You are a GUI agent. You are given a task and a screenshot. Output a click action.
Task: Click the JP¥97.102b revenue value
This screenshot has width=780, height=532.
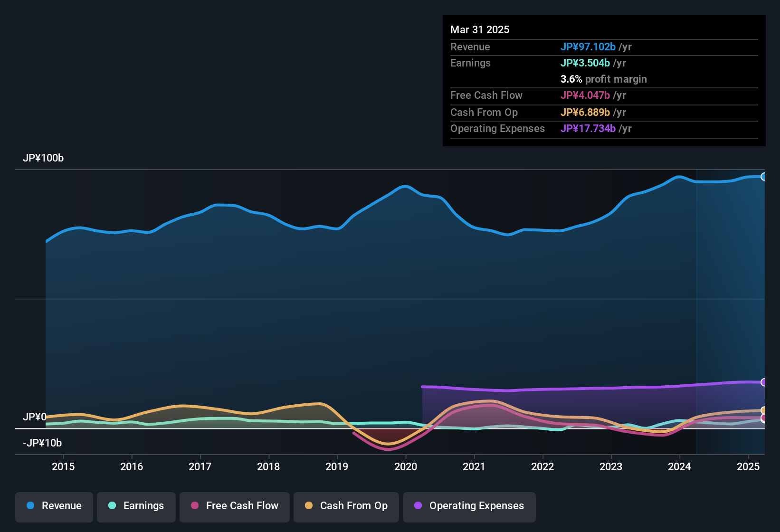click(x=588, y=47)
